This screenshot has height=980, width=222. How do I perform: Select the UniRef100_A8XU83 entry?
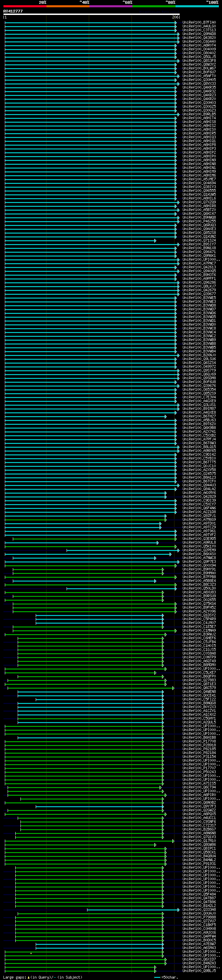tap(199, 592)
